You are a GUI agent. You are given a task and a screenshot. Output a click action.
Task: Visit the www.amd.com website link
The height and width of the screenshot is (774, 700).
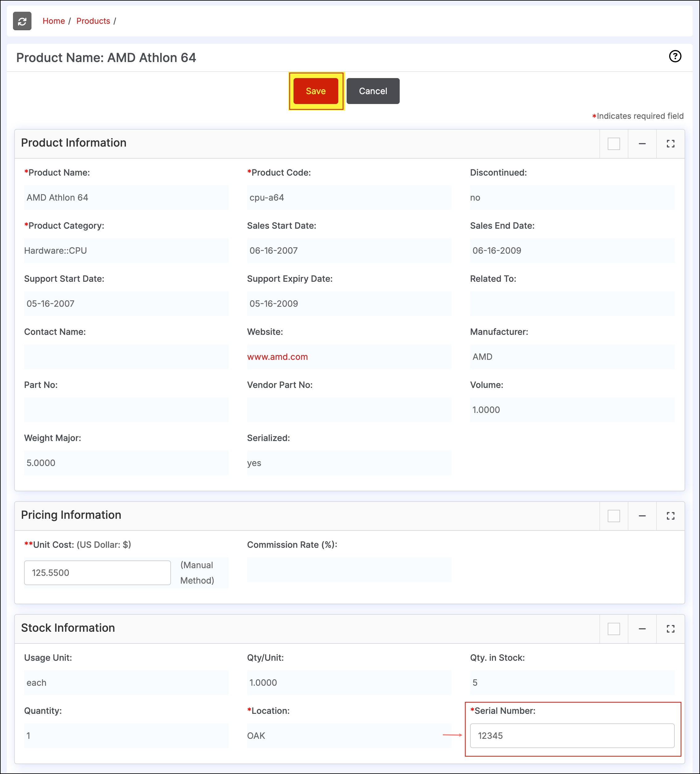pyautogui.click(x=277, y=357)
